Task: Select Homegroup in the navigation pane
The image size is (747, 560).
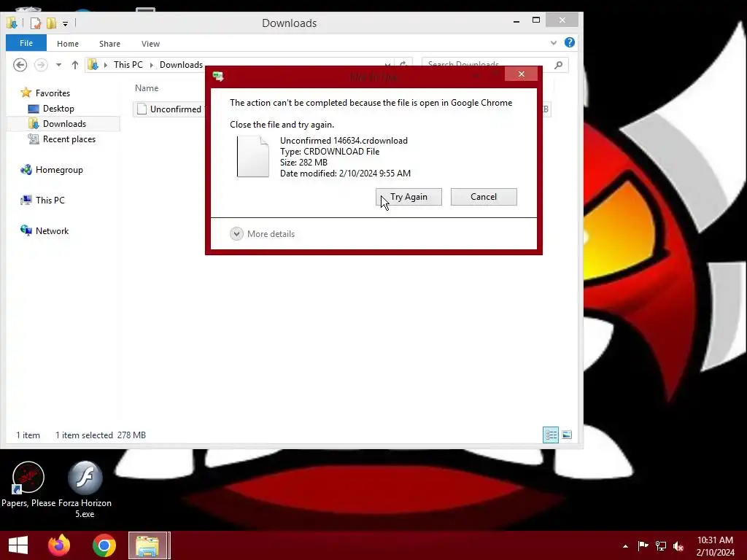Action: [x=59, y=169]
